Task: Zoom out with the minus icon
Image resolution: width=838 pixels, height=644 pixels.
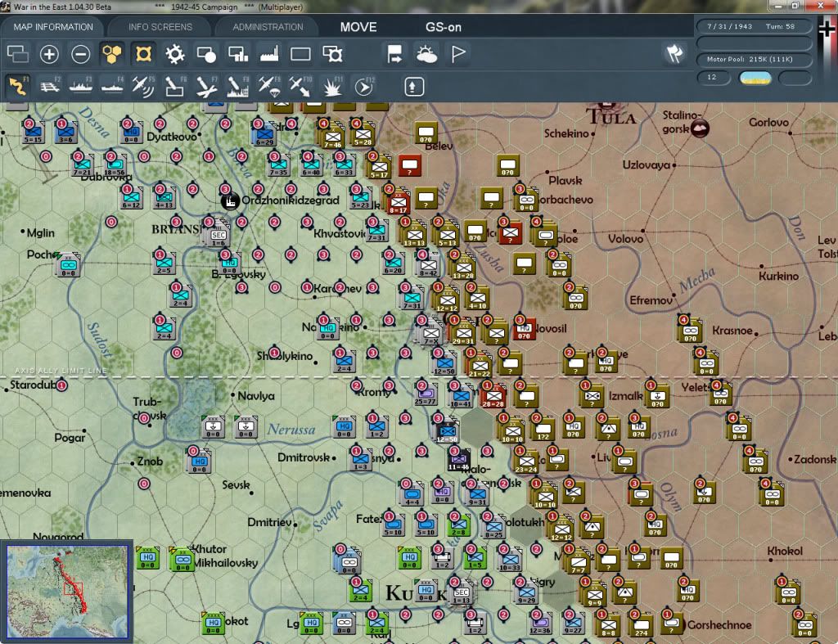Action: pos(81,54)
